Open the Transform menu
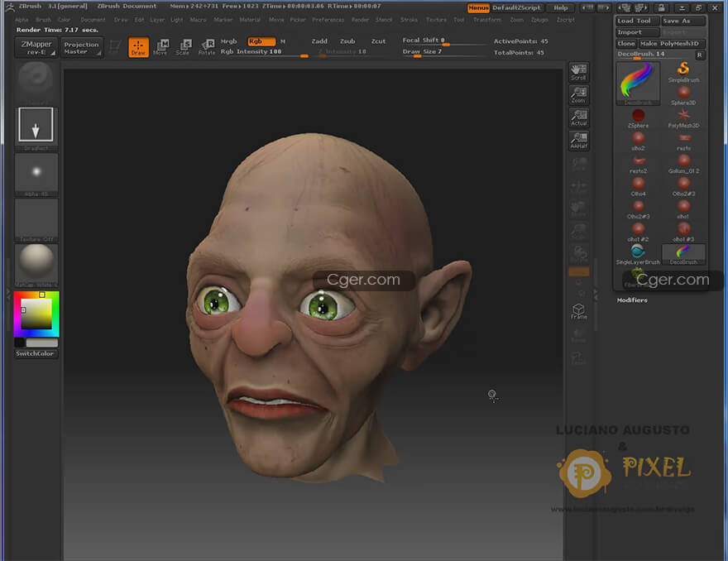Image resolution: width=728 pixels, height=561 pixels. [487, 20]
